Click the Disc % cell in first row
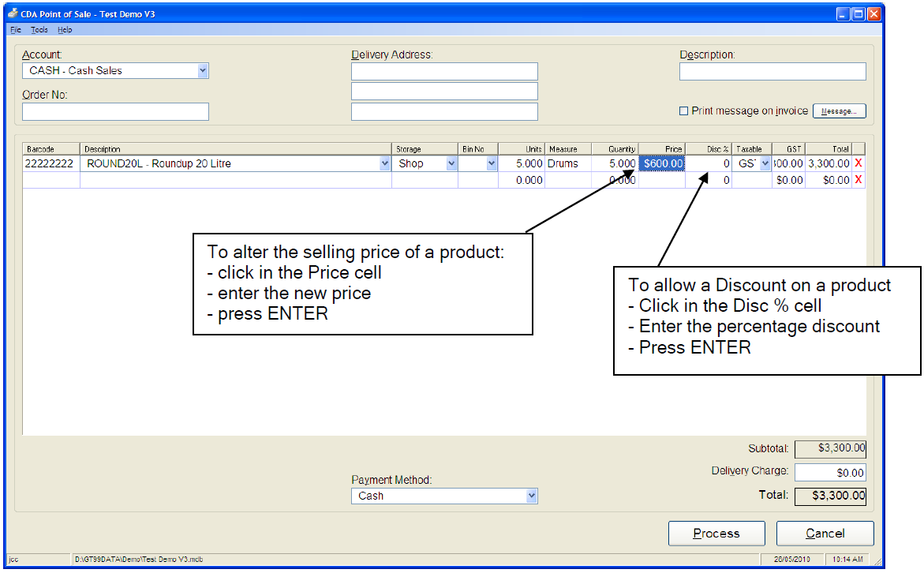Image resolution: width=924 pixels, height=573 pixels. point(709,163)
